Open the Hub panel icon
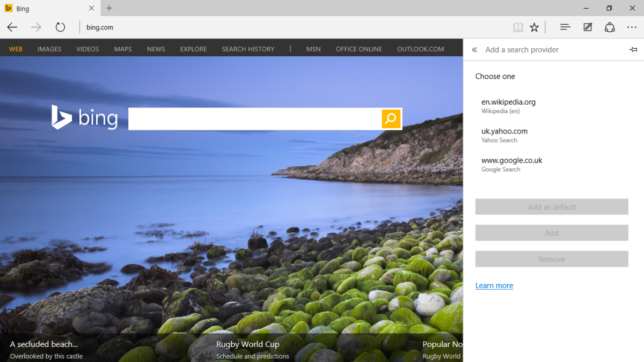Image resolution: width=644 pixels, height=362 pixels. [565, 27]
